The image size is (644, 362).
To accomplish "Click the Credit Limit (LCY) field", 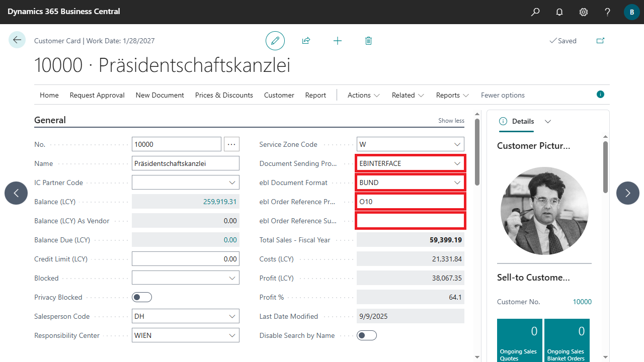I will 185,259.
